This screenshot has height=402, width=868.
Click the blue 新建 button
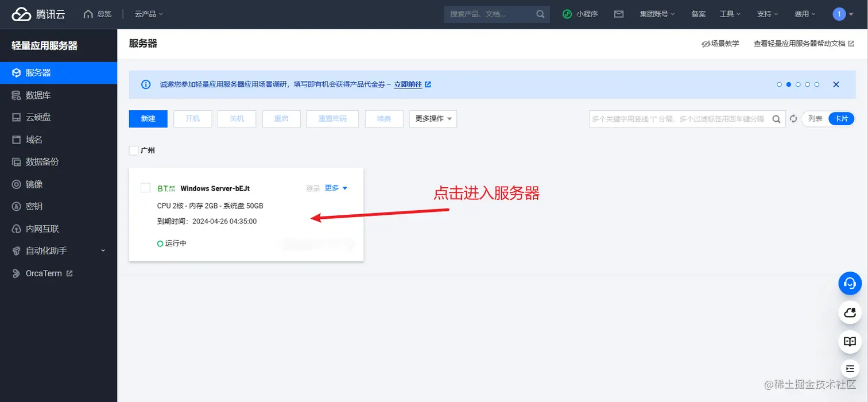(148, 119)
